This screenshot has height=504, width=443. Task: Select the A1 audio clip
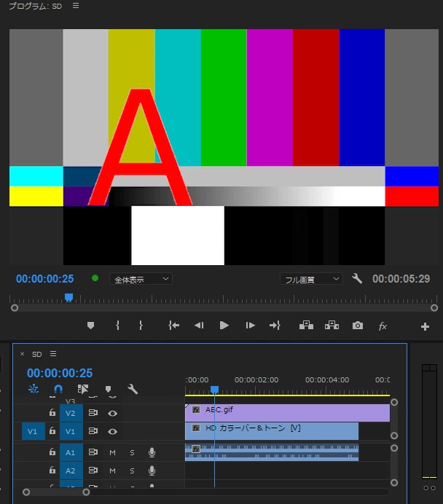coord(272,452)
